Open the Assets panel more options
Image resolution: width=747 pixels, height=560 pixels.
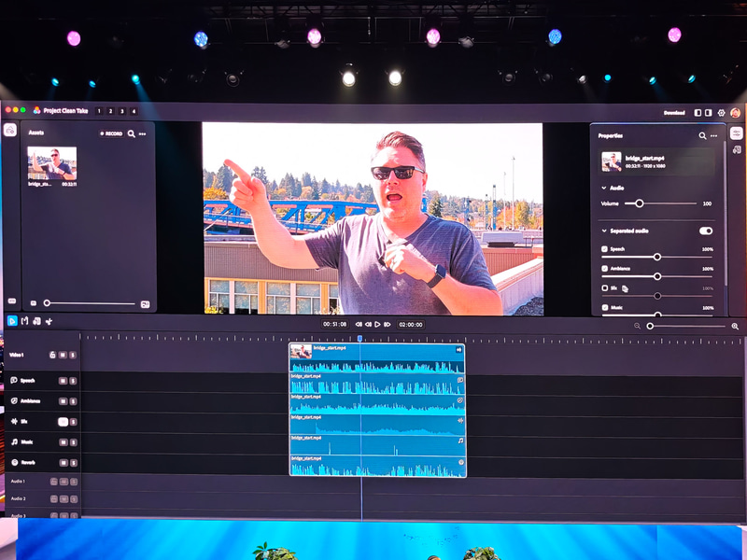point(143,133)
